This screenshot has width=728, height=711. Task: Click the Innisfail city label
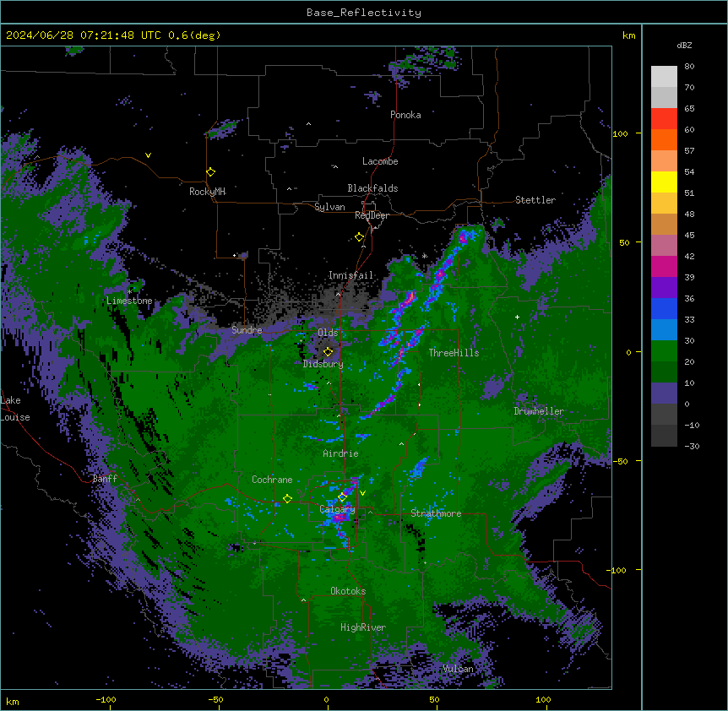point(350,275)
